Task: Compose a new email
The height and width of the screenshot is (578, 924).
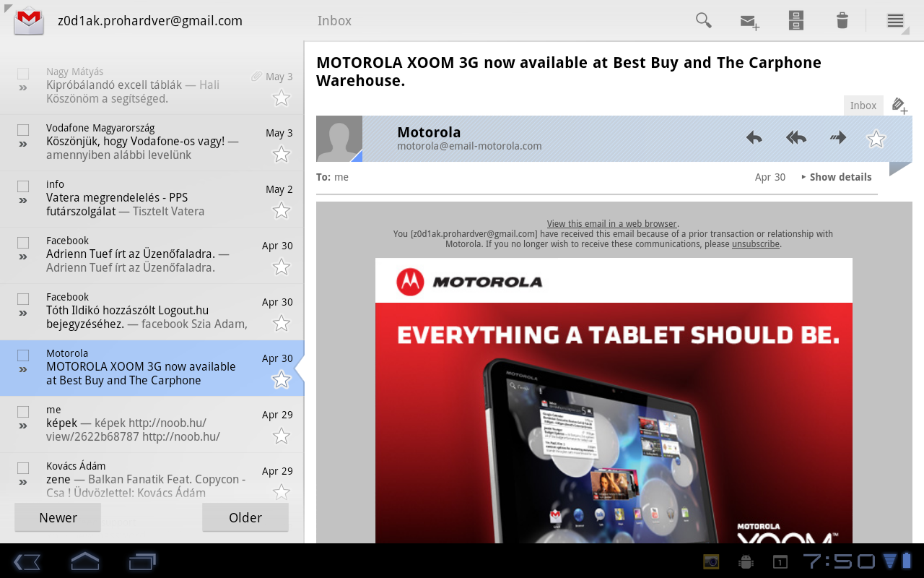Action: (x=750, y=21)
